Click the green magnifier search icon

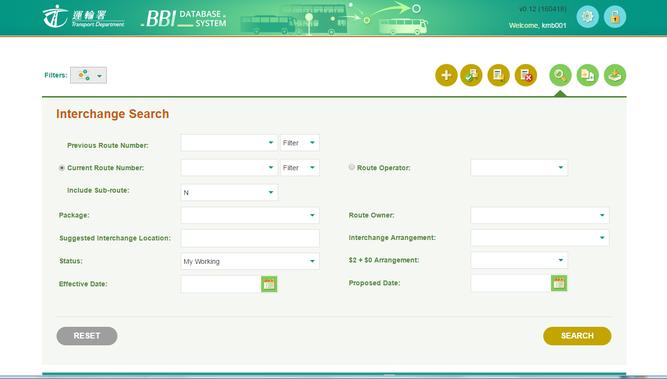pos(560,75)
